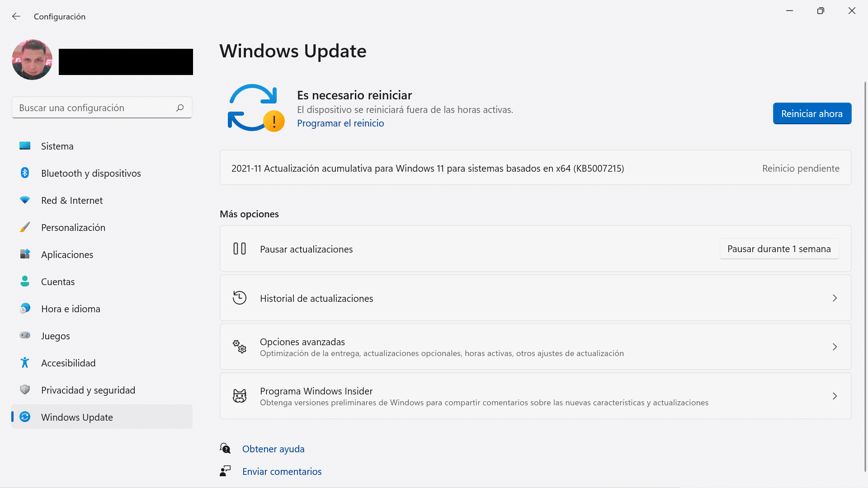Viewport: 868px width, 488px height.
Task: Click the Accesibilidad figure icon
Action: tap(25, 363)
